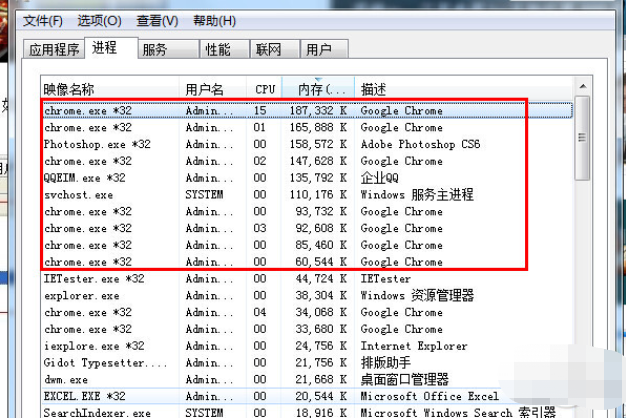626x418 pixels.
Task: Click the Windows 服务主进程 description
Action: [x=417, y=195]
